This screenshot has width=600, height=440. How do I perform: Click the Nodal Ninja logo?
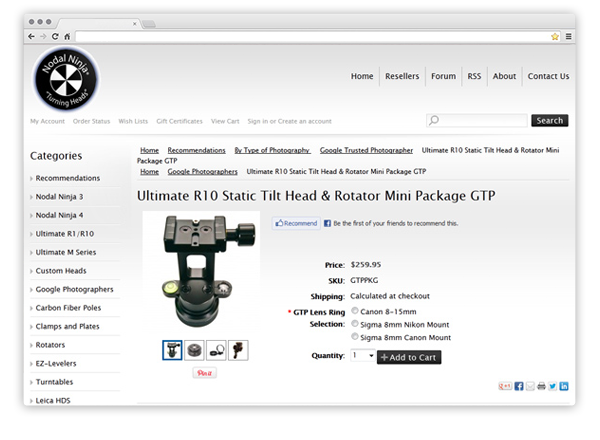tap(66, 77)
